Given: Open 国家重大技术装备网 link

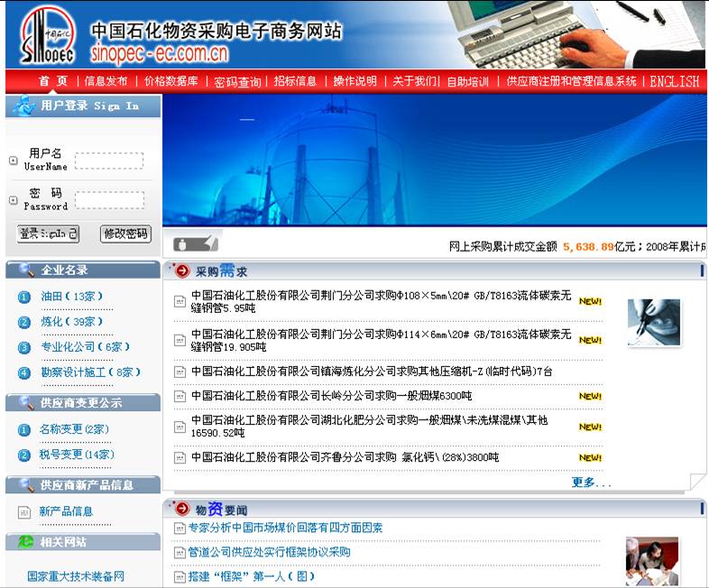Looking at the screenshot, I should pos(76,576).
